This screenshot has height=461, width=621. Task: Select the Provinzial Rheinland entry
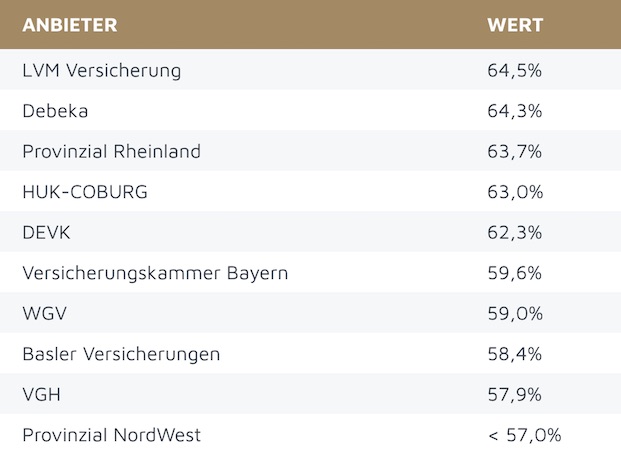point(111,152)
